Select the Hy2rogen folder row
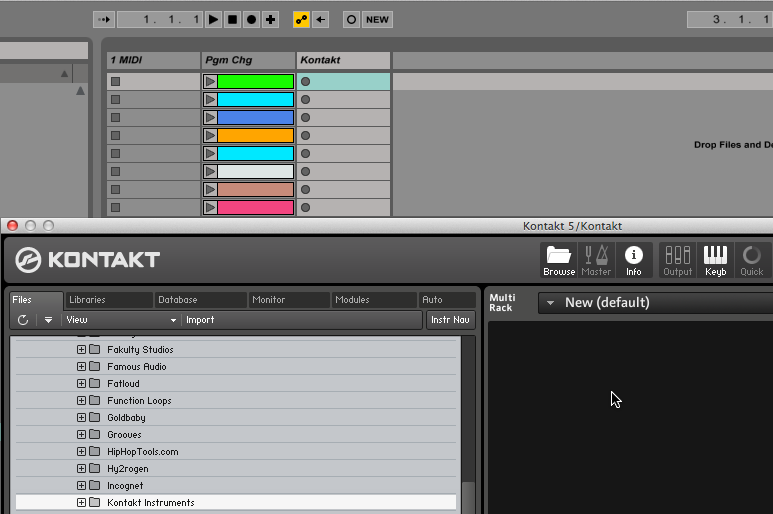 pos(236,469)
